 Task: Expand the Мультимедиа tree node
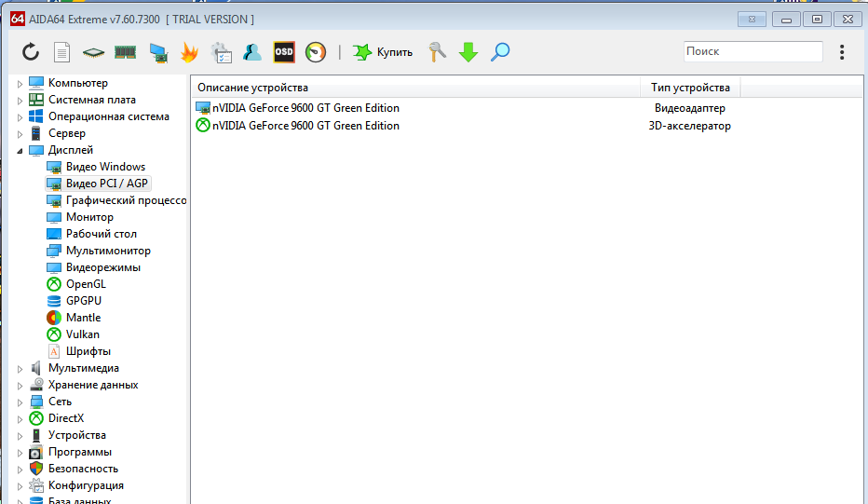[x=20, y=369]
